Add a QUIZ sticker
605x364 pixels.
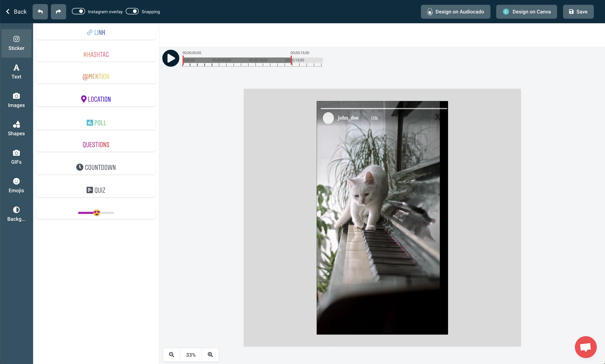pyautogui.click(x=96, y=190)
